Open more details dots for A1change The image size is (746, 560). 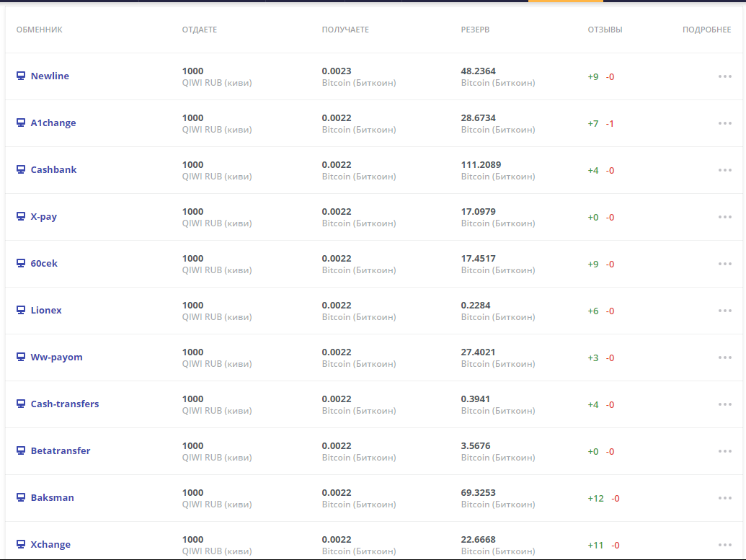click(724, 123)
